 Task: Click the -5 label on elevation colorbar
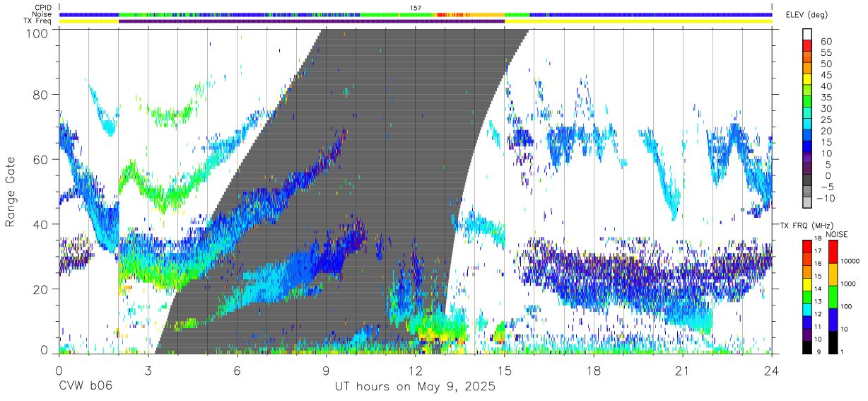826,187
